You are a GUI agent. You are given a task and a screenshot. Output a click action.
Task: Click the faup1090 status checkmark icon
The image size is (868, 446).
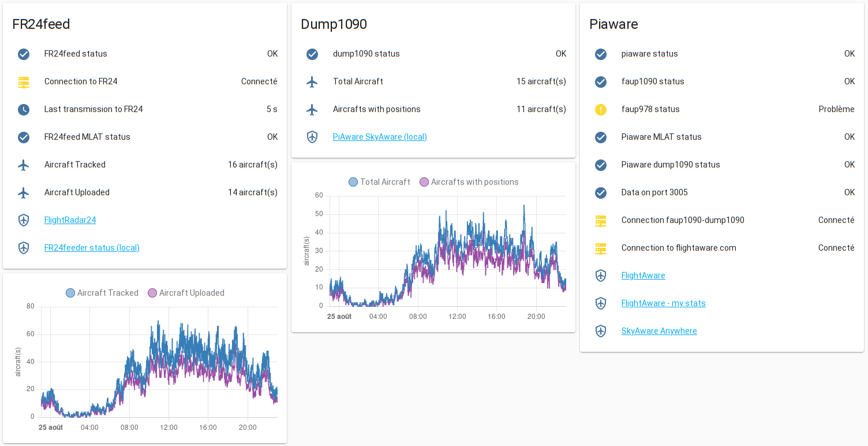601,81
